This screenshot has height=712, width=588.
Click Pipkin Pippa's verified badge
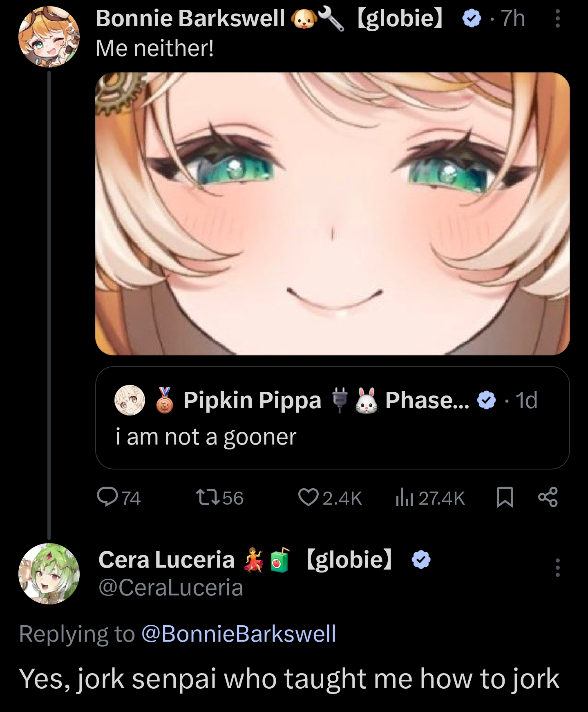tap(487, 400)
